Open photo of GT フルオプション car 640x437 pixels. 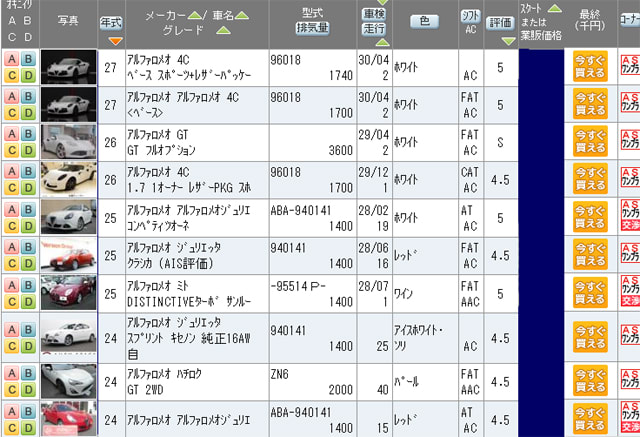69,142
